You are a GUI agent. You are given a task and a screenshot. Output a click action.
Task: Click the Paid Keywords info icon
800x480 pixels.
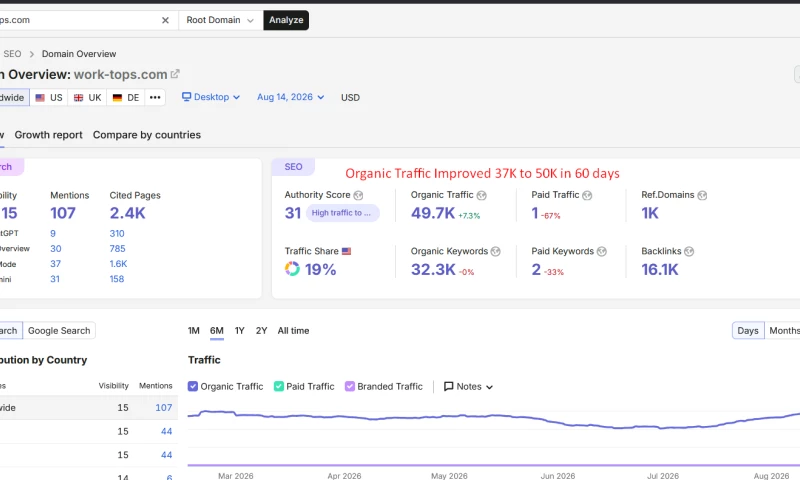[x=602, y=251]
